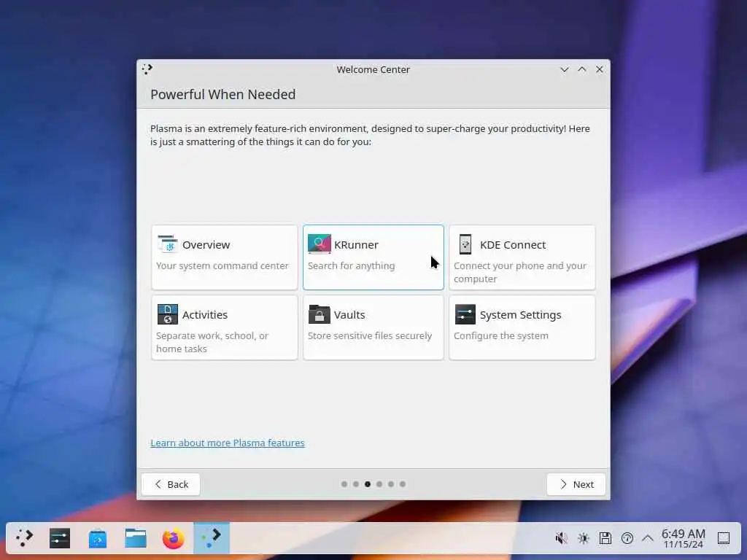Viewport: 747px width, 560px height.
Task: Go Back to previous page
Action: pyautogui.click(x=171, y=484)
